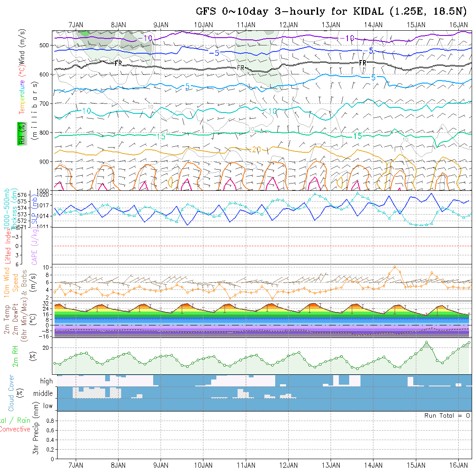476x476 pixels.
Task: Click the 'Cloud Cover' axis label
Action: click(11, 393)
